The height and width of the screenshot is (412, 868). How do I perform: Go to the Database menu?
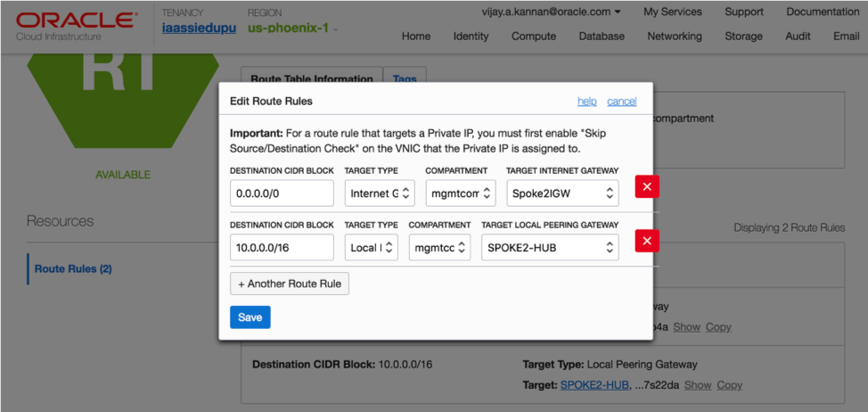(602, 37)
